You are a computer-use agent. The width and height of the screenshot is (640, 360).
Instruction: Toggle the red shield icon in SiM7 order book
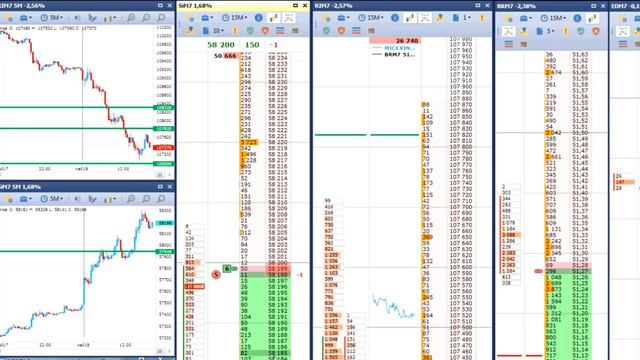[x=265, y=31]
